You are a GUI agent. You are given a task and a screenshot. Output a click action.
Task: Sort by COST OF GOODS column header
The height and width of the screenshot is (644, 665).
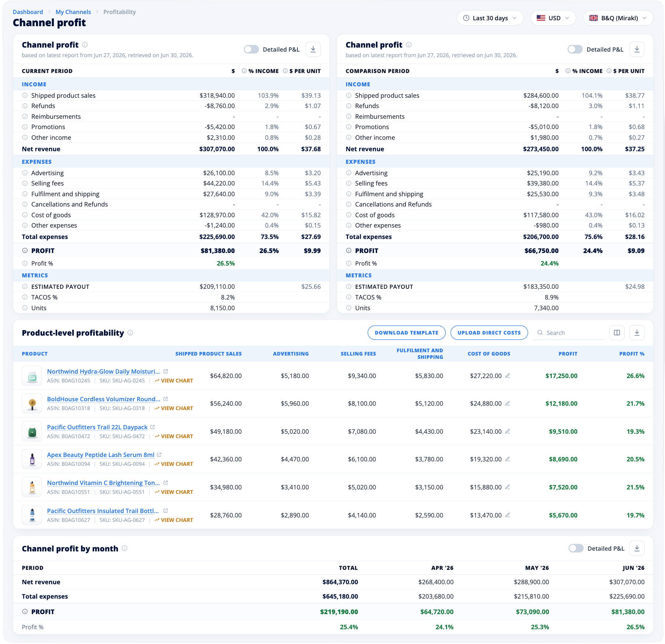pyautogui.click(x=489, y=354)
